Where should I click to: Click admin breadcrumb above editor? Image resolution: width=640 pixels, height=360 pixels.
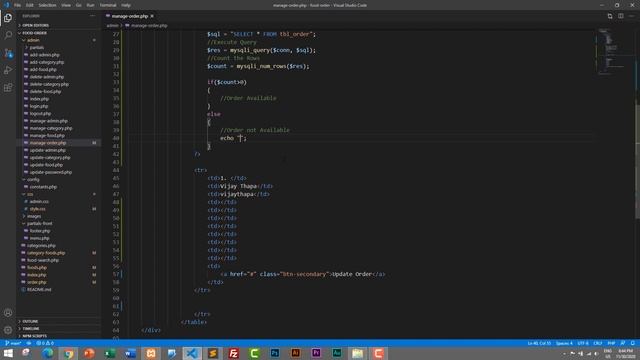pos(112,25)
